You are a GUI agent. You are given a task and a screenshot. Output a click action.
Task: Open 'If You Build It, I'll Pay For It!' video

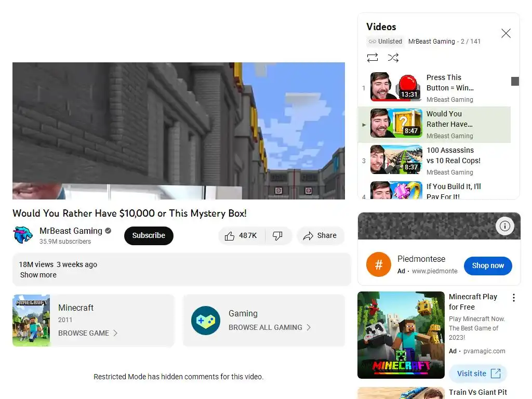(434, 190)
